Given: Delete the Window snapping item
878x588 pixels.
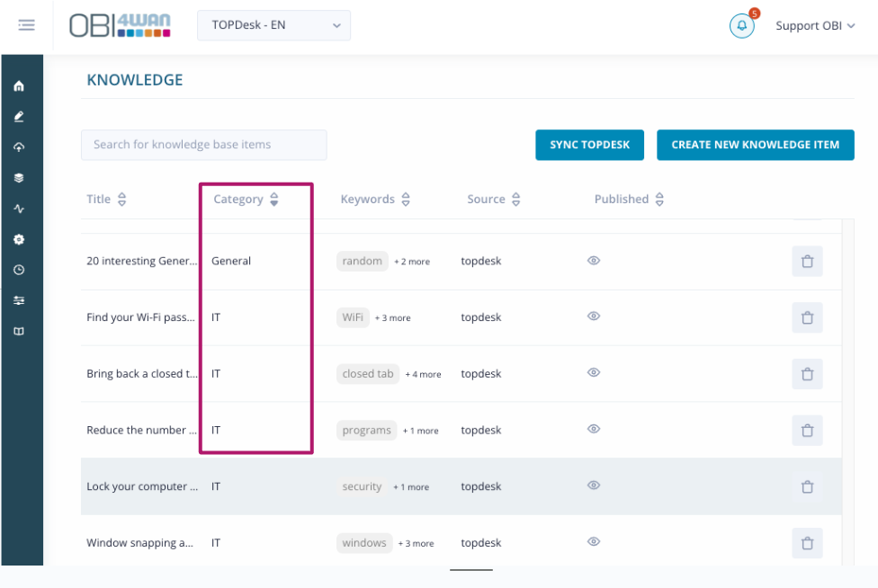Looking at the screenshot, I should 807,543.
